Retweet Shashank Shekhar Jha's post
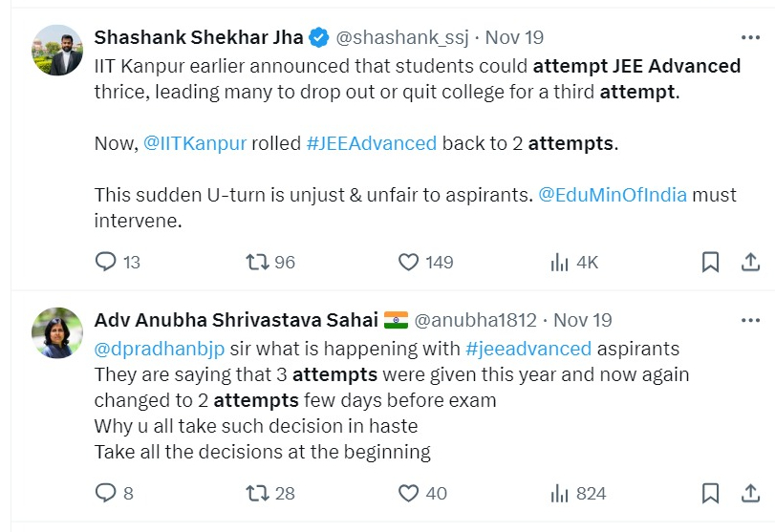The width and height of the screenshot is (775, 532). [258, 262]
